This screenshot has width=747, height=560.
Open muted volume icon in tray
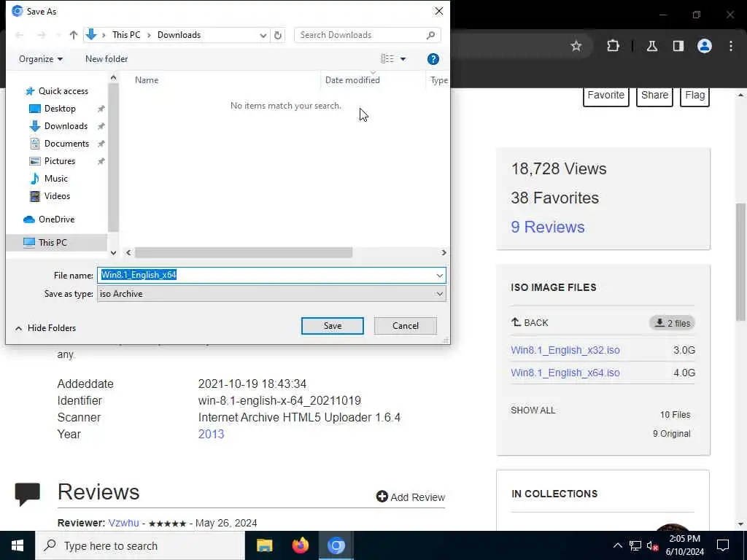click(x=653, y=545)
